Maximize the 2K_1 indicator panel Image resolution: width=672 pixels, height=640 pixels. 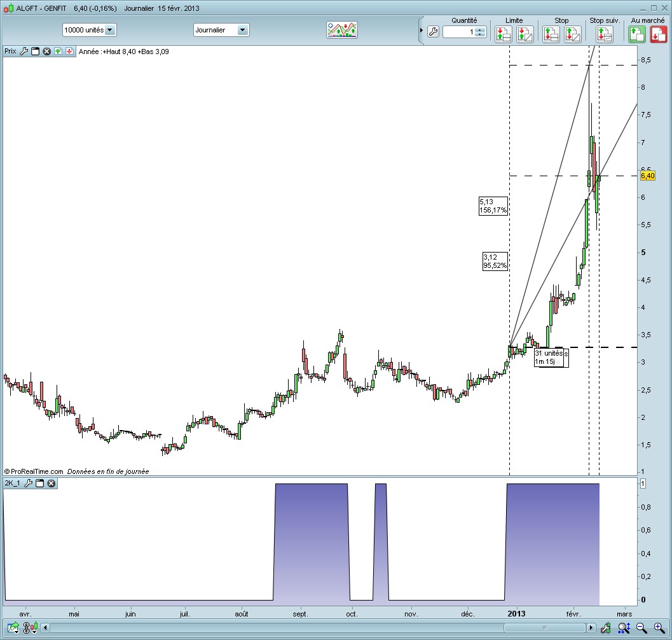pos(39,483)
